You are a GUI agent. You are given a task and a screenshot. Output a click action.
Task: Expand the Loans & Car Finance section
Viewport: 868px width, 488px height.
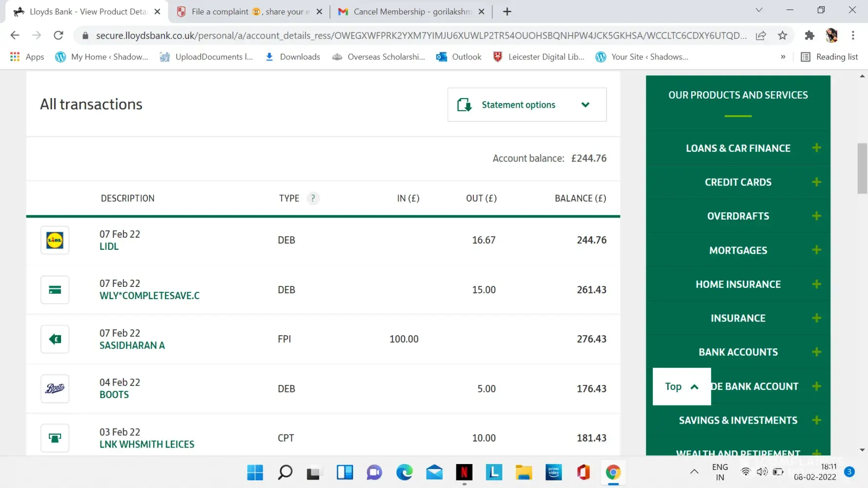click(816, 148)
